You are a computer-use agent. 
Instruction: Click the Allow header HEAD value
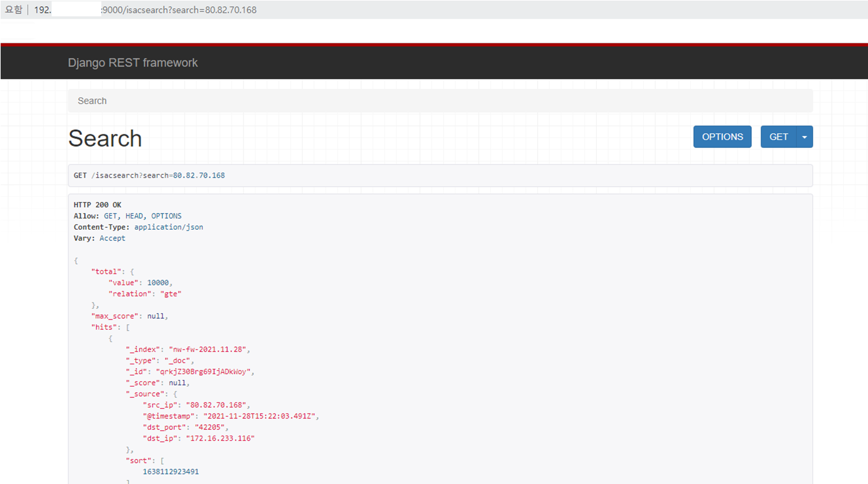pos(134,216)
